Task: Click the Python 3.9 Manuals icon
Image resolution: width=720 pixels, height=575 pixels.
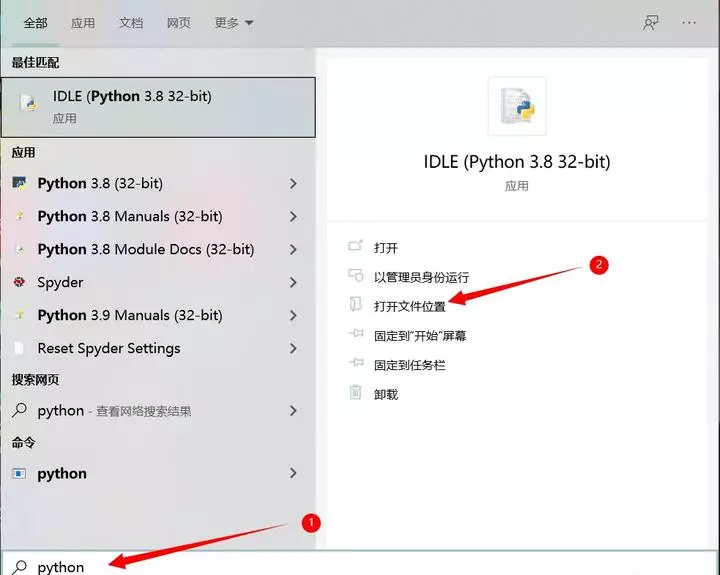Action: pos(19,315)
